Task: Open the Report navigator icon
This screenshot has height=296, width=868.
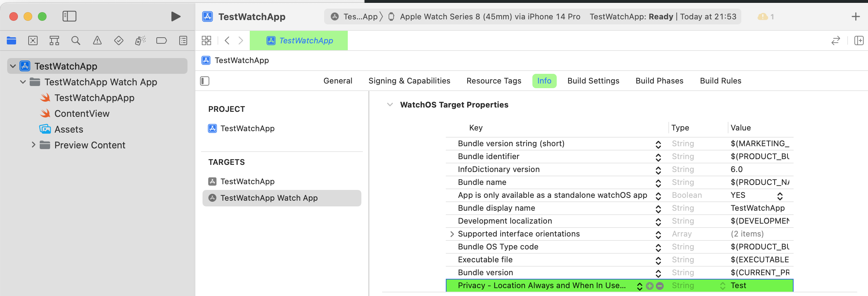Action: point(183,40)
